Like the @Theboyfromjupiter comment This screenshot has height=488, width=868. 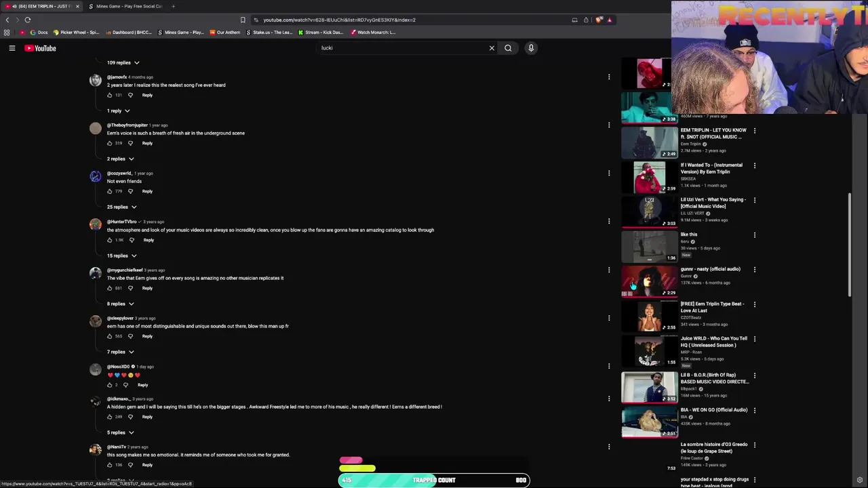pos(110,143)
